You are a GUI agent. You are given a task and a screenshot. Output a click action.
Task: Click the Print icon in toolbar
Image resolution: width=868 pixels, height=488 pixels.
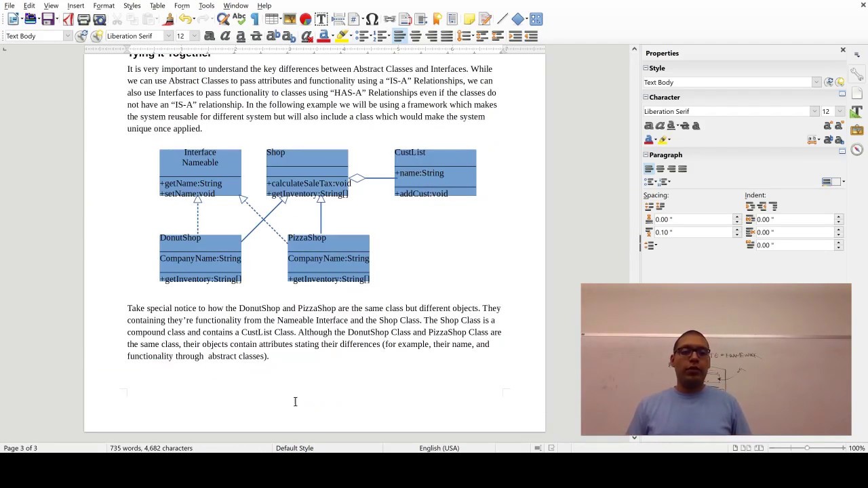pyautogui.click(x=83, y=19)
